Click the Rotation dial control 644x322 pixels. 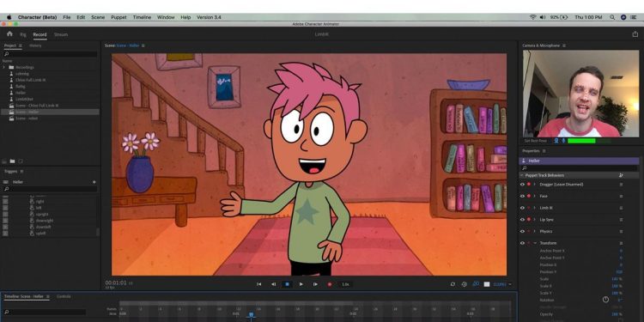point(606,300)
